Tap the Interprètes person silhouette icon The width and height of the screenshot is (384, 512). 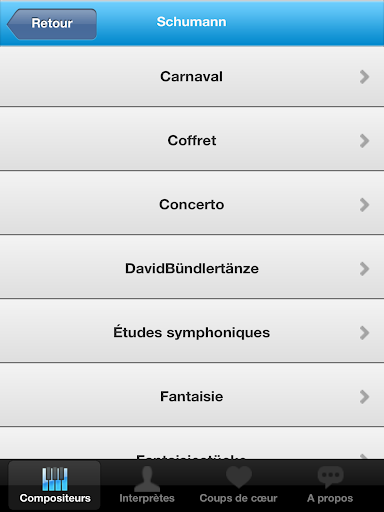click(147, 479)
